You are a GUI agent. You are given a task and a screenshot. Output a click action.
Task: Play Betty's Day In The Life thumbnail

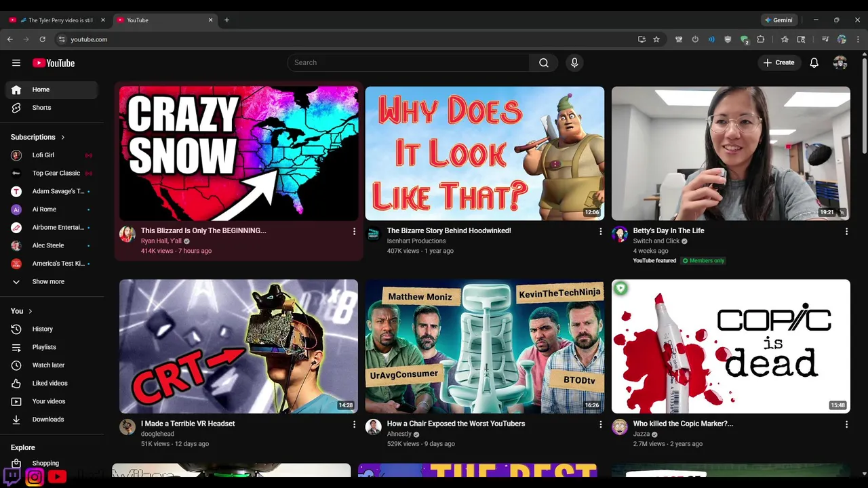731,153
